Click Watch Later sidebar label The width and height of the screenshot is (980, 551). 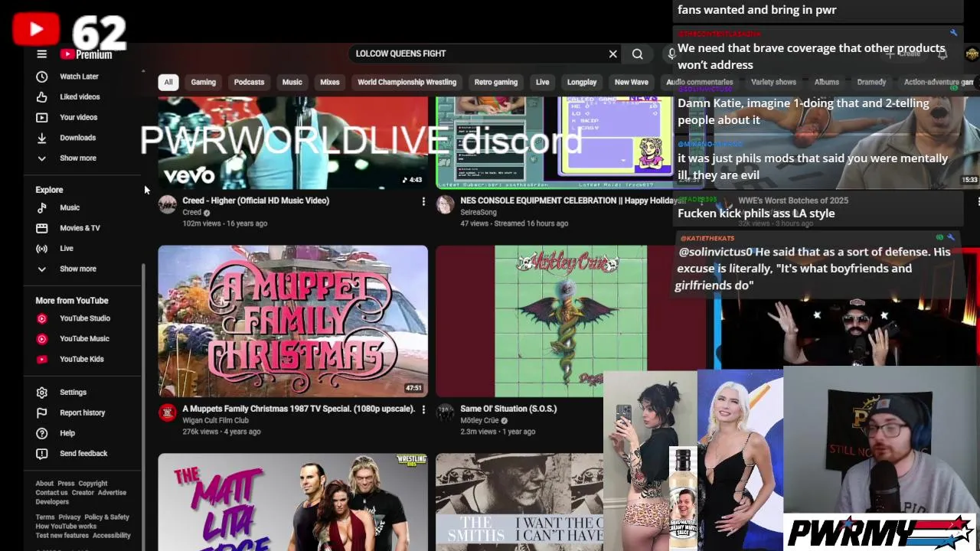click(x=79, y=77)
